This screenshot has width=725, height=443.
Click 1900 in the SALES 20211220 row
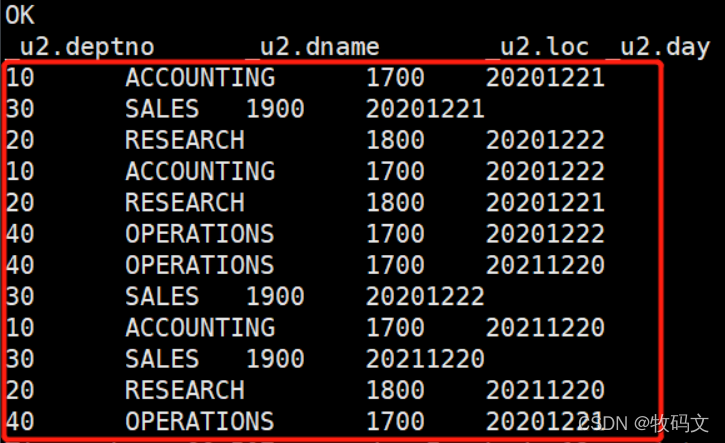(x=275, y=359)
